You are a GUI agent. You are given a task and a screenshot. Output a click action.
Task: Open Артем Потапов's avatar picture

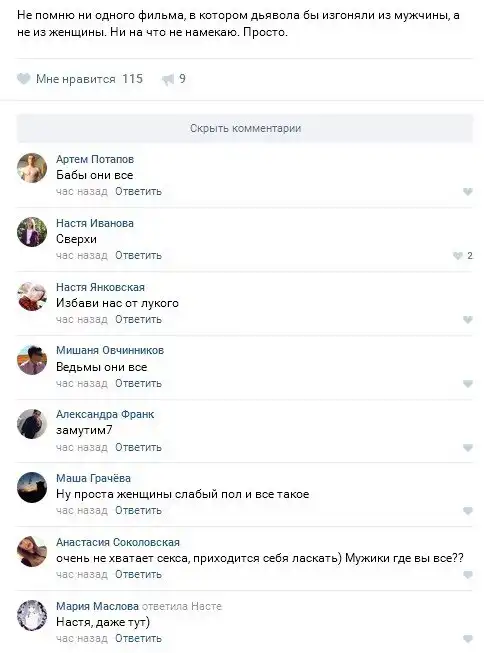(32, 168)
